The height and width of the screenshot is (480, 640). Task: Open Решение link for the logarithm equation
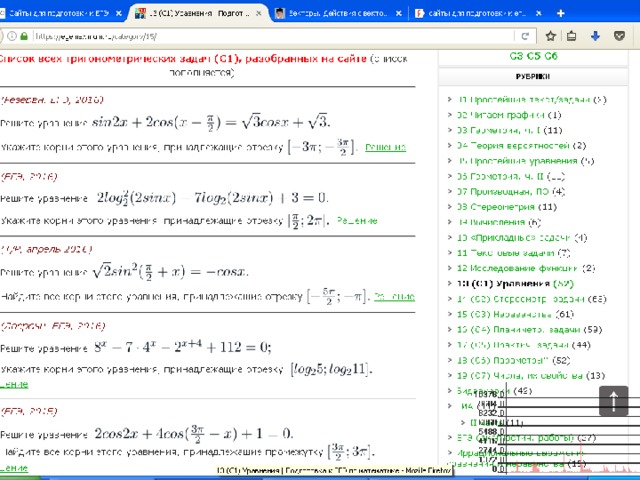[x=356, y=220]
